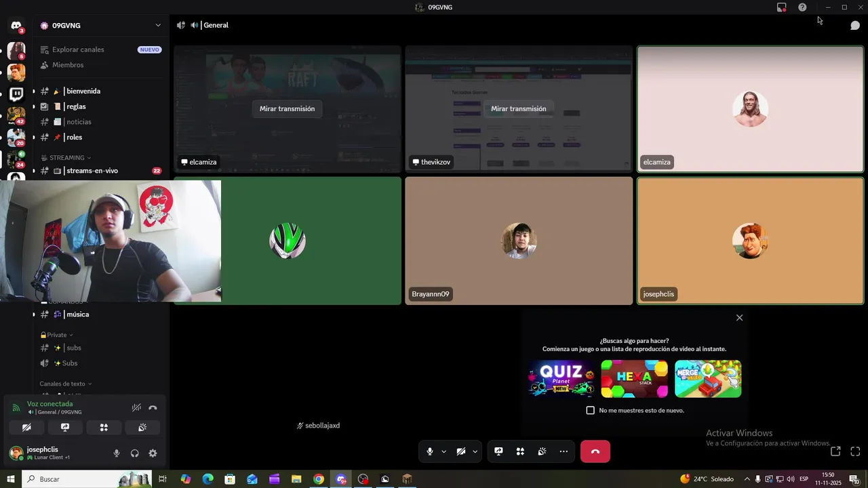The height and width of the screenshot is (488, 868).
Task: Open the Windows notification center
Action: click(854, 479)
